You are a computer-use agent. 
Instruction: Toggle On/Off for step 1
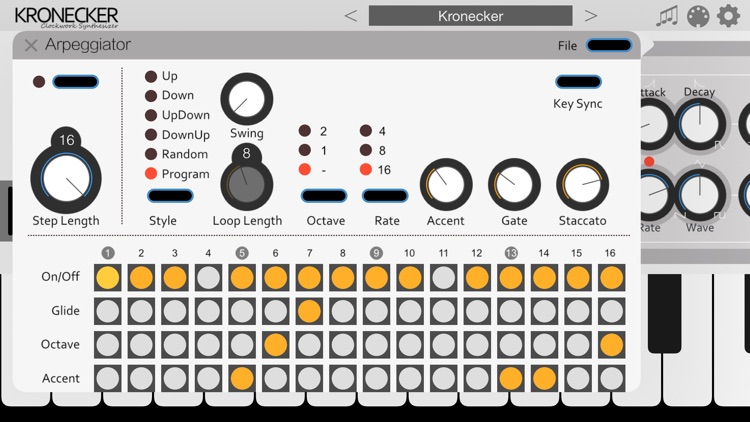108,278
